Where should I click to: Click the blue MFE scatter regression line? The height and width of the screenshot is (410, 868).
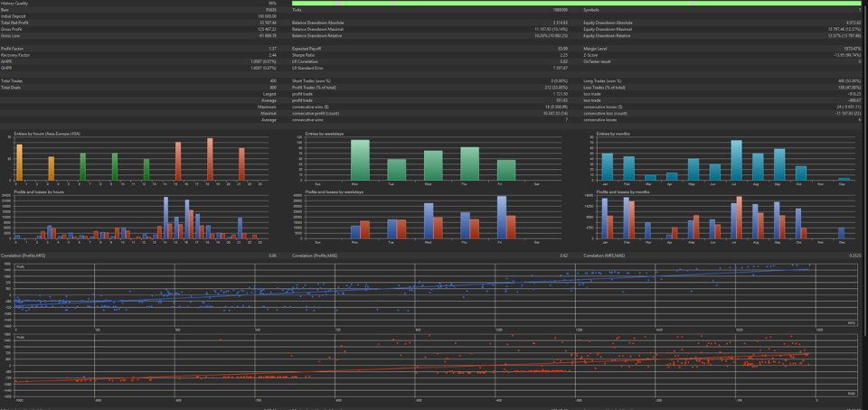pos(412,287)
